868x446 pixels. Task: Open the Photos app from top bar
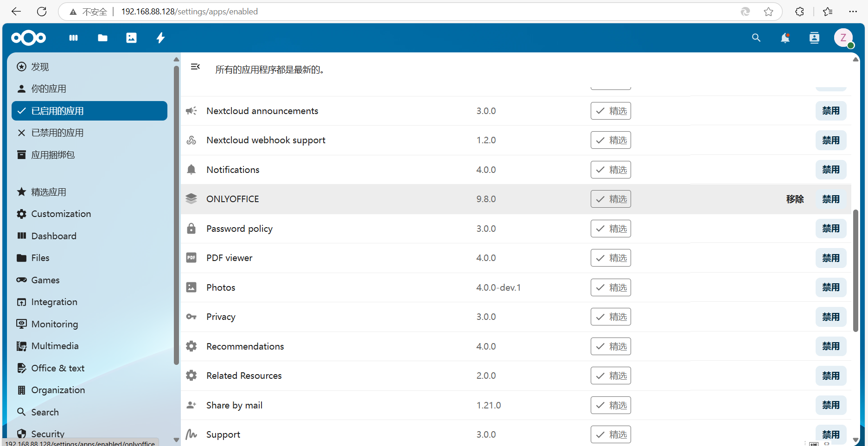[x=131, y=38]
